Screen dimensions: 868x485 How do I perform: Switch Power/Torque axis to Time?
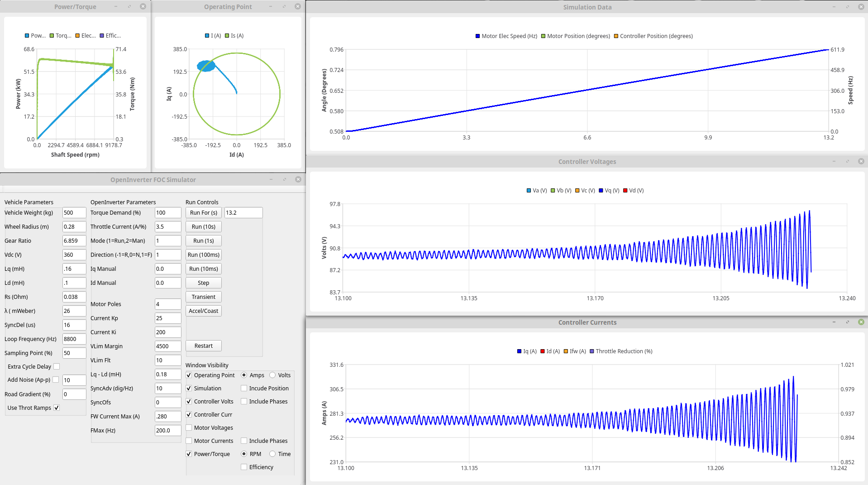point(272,454)
